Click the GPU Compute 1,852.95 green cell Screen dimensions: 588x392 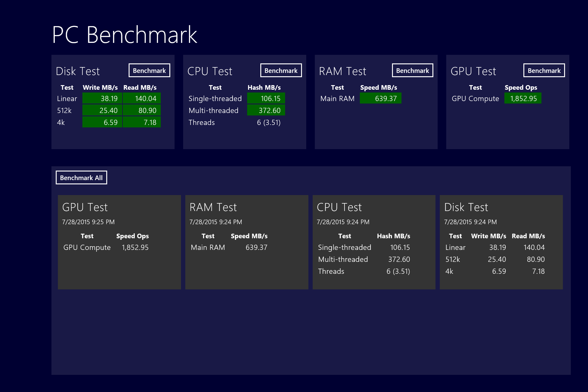click(x=523, y=98)
